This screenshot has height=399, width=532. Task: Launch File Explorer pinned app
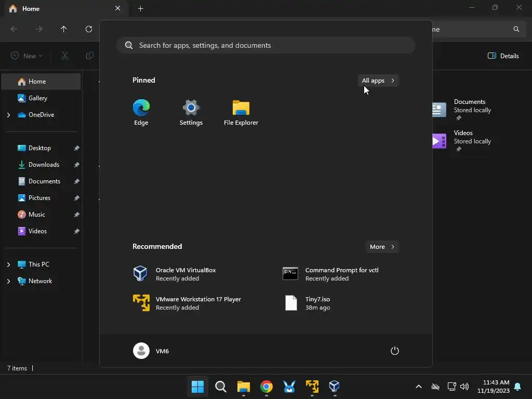[241, 113]
